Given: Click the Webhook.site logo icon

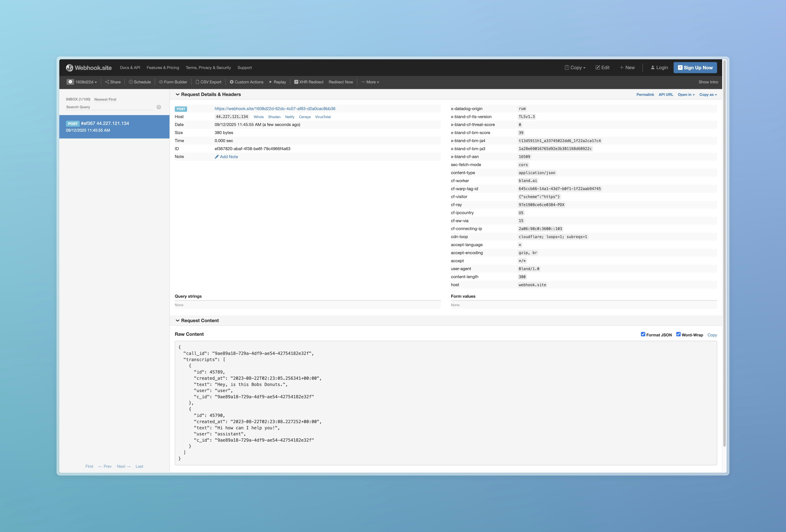Looking at the screenshot, I should [69, 68].
